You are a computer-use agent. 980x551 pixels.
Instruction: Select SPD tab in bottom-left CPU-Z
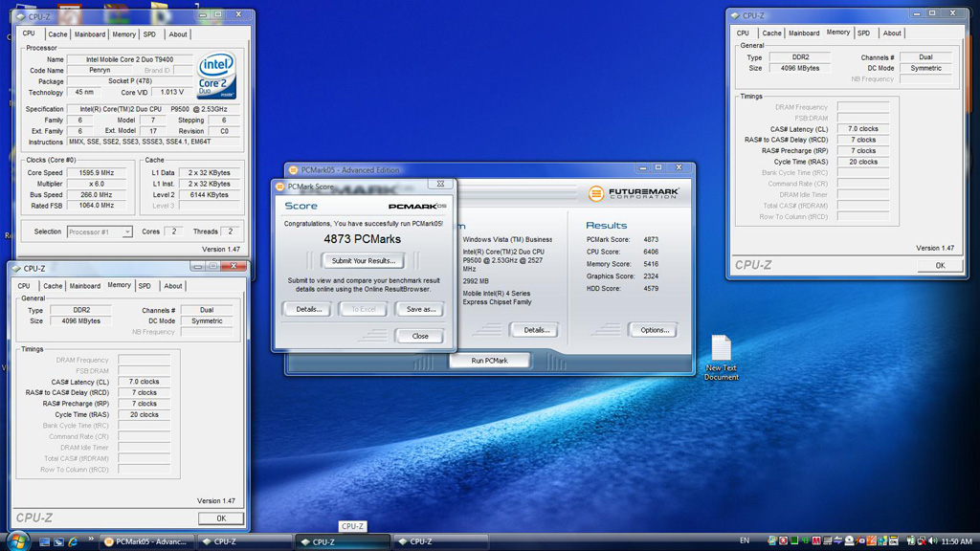pos(145,286)
